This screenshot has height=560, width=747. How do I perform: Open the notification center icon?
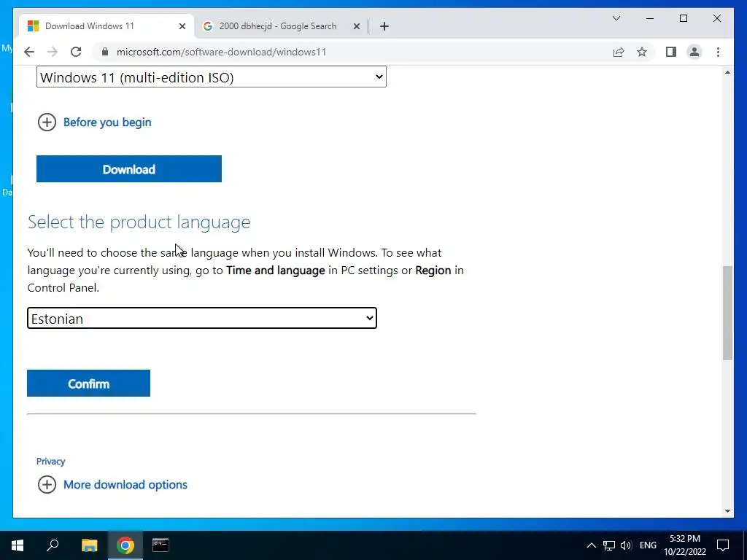click(723, 545)
